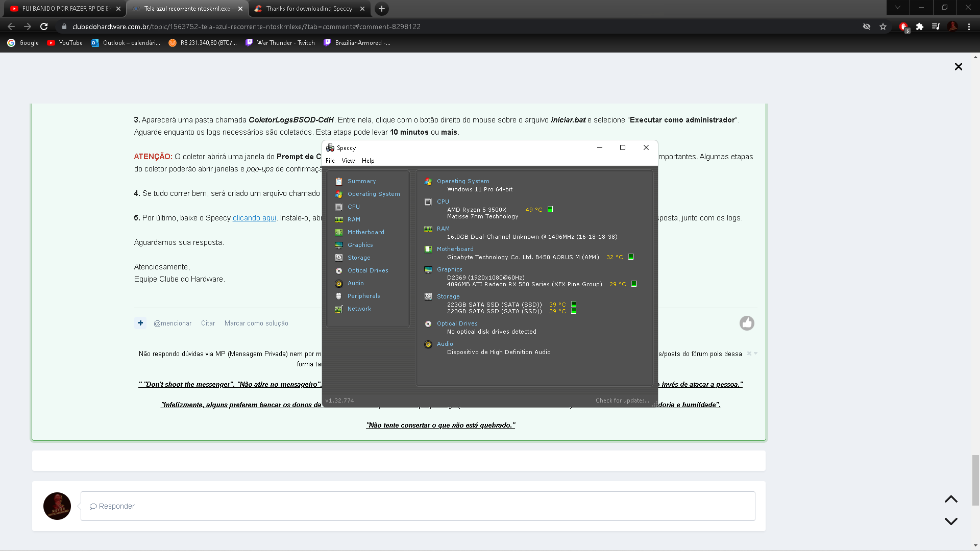The height and width of the screenshot is (551, 980).
Task: Click Check for updates link in Speccy
Action: (x=622, y=400)
